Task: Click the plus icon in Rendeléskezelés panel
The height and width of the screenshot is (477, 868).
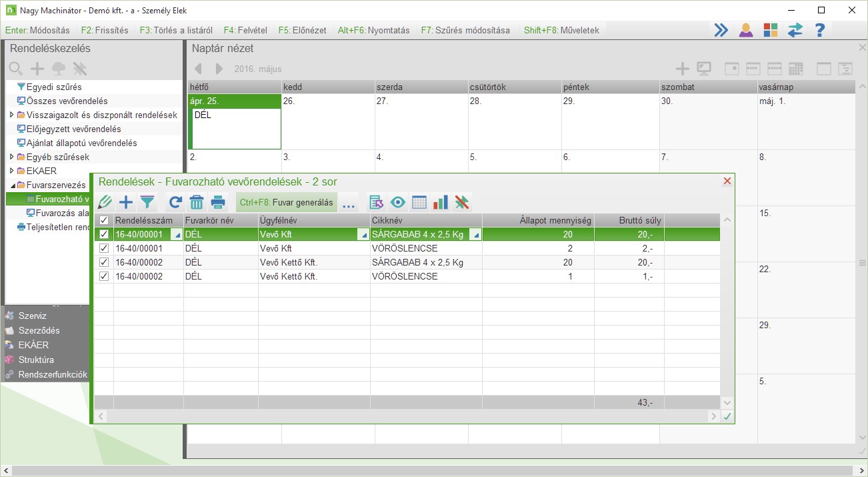Action: [x=37, y=69]
